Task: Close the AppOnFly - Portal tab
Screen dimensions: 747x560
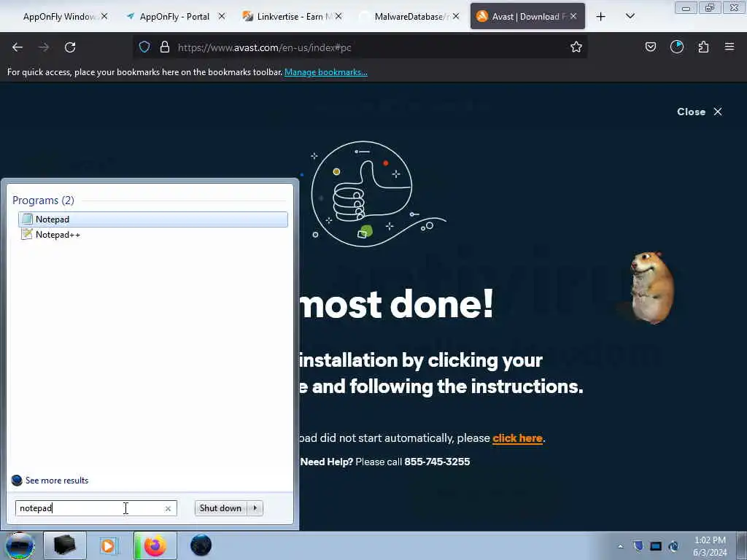Action: pos(222,16)
